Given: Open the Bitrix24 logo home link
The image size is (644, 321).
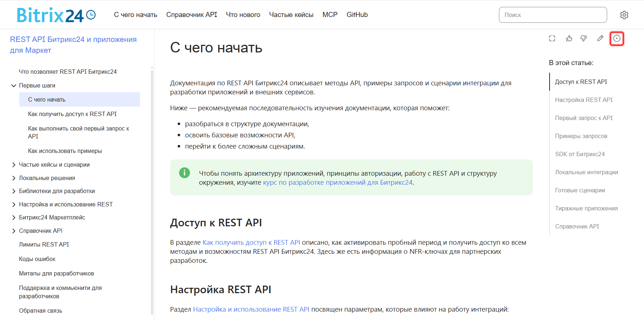Looking at the screenshot, I should pyautogui.click(x=56, y=15).
